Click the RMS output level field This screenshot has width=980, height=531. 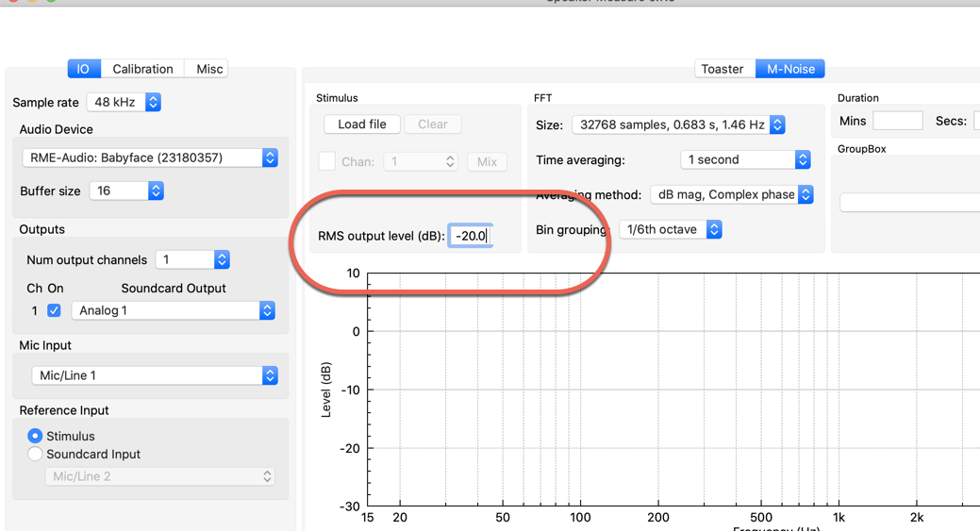coord(470,236)
